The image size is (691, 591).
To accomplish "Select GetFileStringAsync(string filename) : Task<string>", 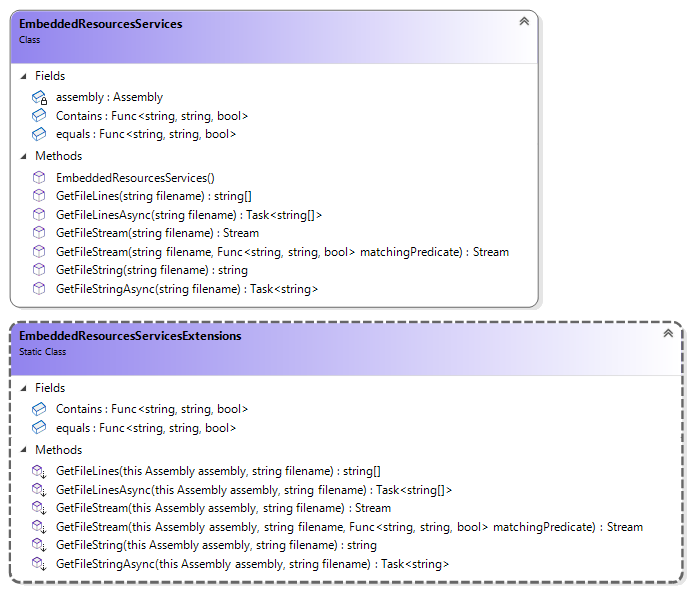I will pos(187,289).
